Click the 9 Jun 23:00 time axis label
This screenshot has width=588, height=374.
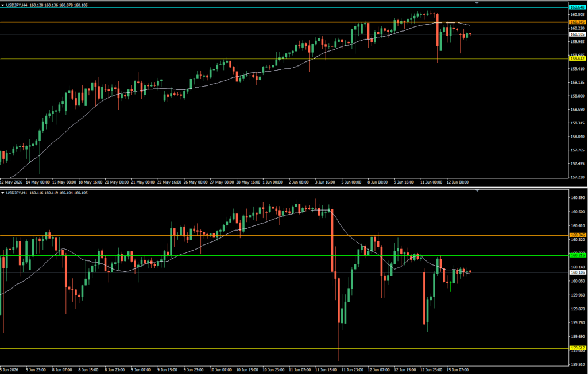[194, 369]
